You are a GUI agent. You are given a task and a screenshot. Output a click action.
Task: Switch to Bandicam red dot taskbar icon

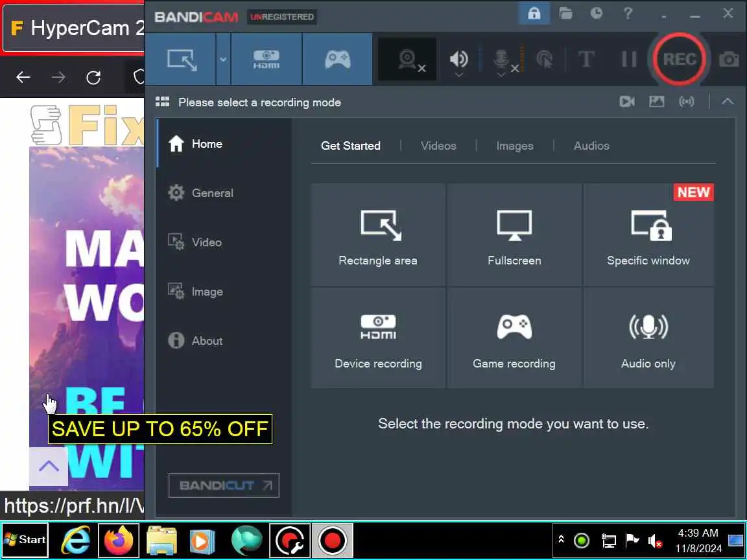[332, 541]
